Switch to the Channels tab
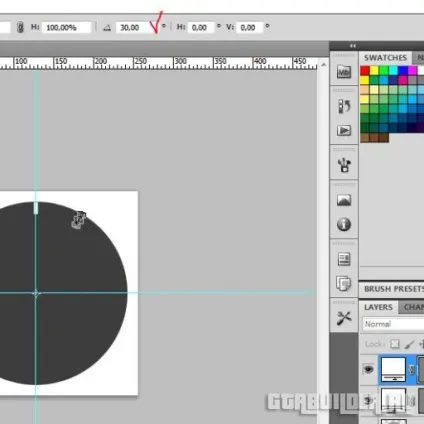 click(413, 307)
